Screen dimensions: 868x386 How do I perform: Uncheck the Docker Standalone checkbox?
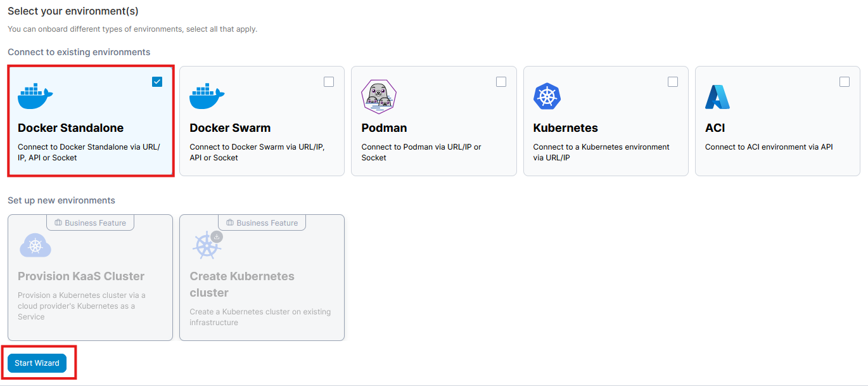156,81
